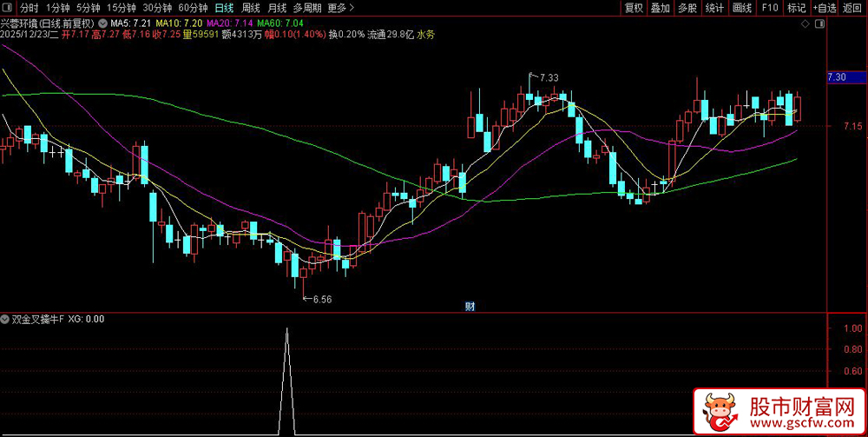
Task: Switch to 分时 intraday view
Action: tap(30, 8)
